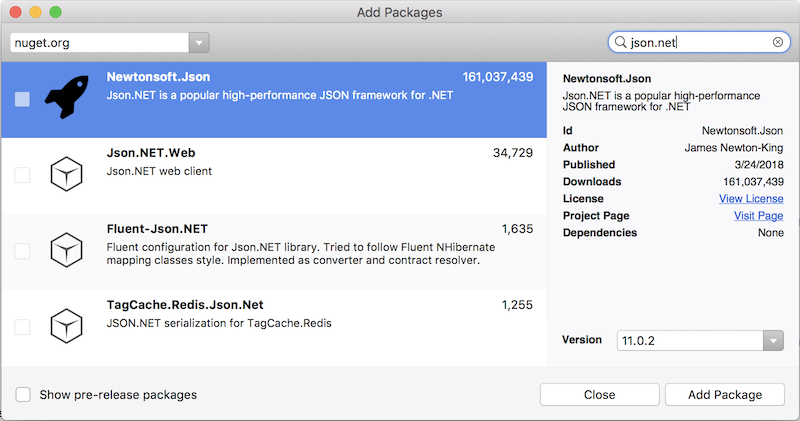Click the 1,635 download count
This screenshot has width=800, height=421.
pyautogui.click(x=517, y=229)
